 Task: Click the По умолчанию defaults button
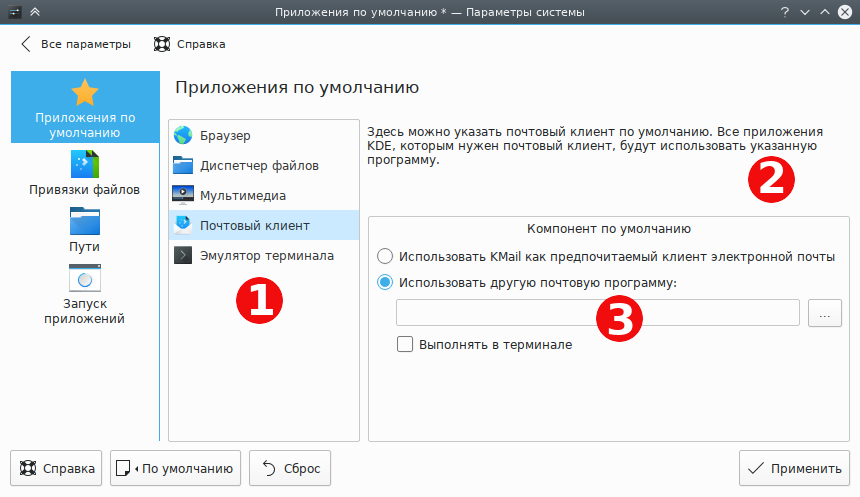coord(176,468)
